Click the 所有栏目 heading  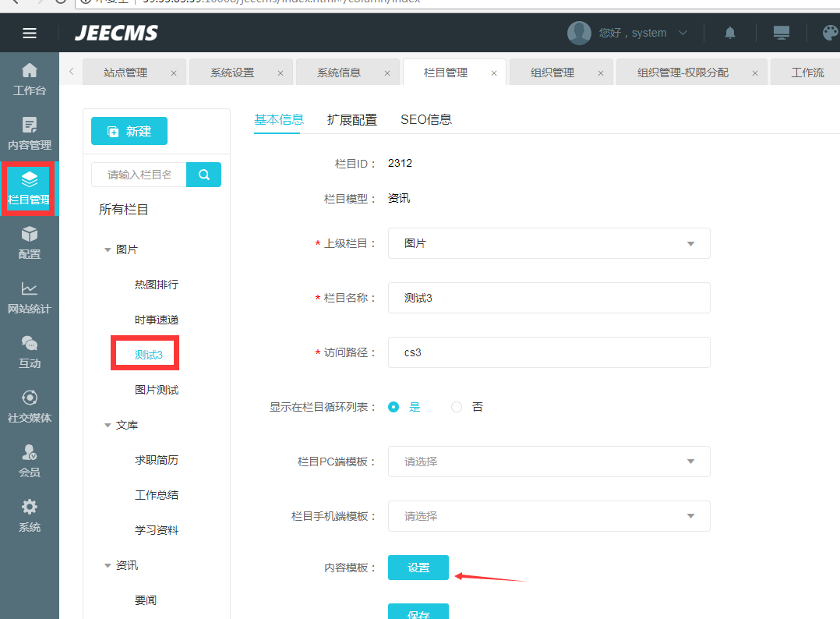[123, 210]
